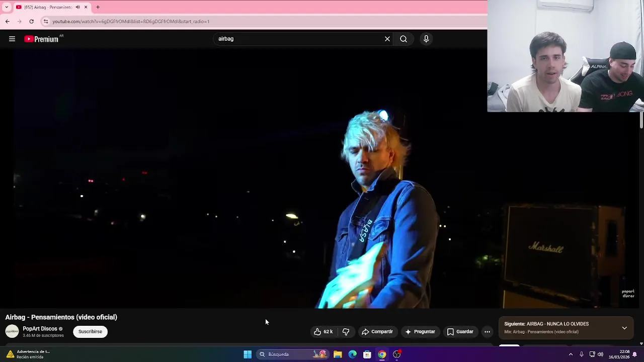
Task: Reload the YouTube page
Action: 31,21
